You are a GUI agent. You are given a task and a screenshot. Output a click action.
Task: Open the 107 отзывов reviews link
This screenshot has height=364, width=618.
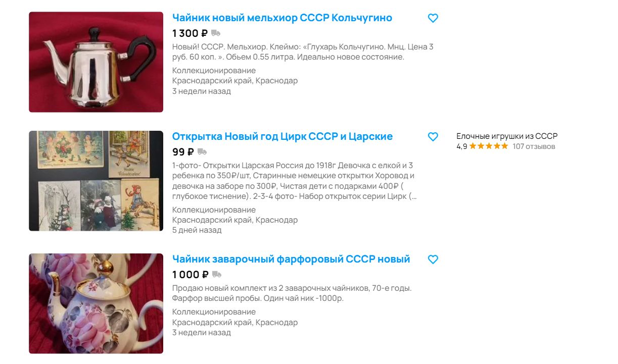[534, 146]
